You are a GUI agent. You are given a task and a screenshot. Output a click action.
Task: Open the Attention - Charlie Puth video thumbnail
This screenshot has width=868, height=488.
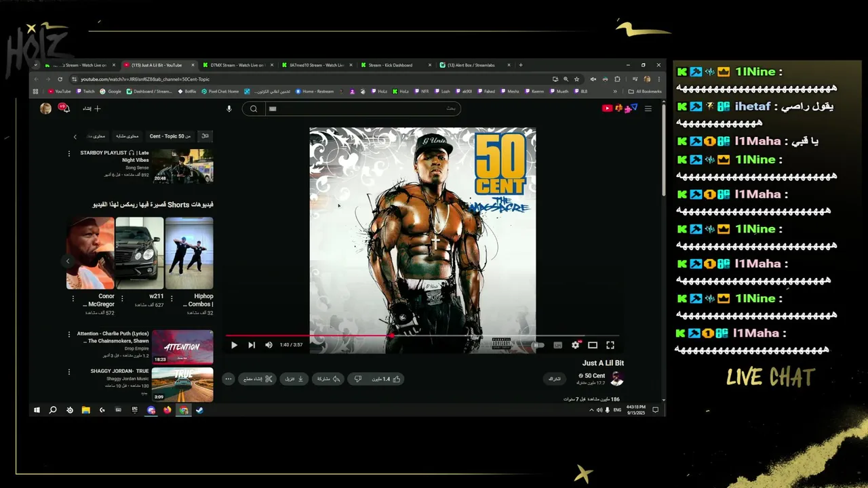(182, 346)
